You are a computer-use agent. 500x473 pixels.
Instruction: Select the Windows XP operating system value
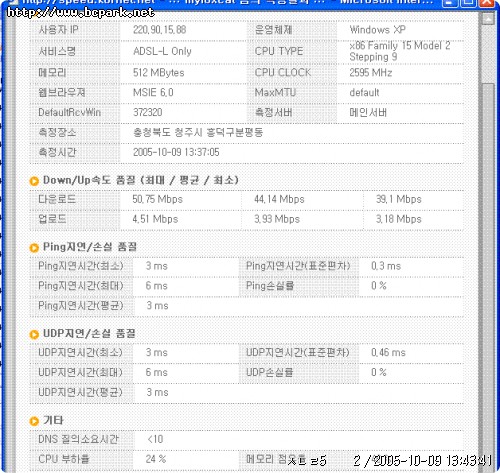377,30
